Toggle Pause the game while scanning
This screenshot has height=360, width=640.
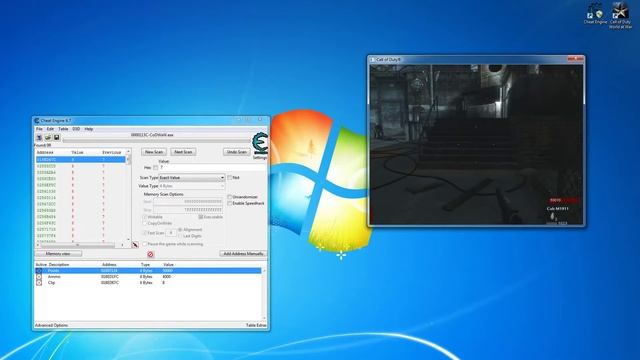point(144,244)
